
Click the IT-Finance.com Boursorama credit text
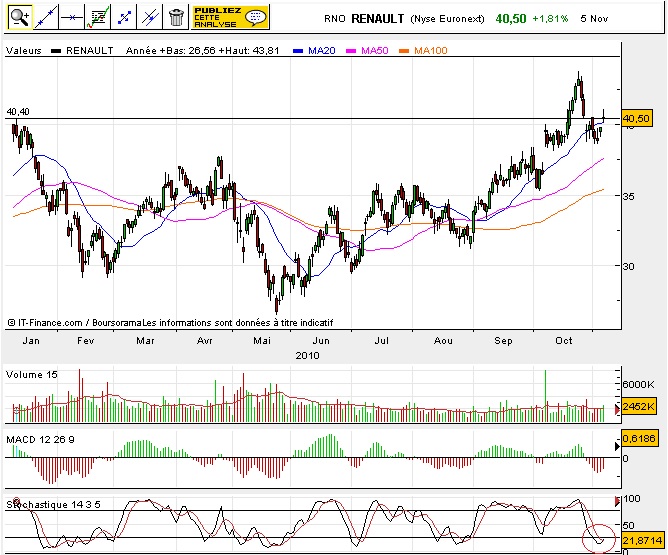(170, 323)
